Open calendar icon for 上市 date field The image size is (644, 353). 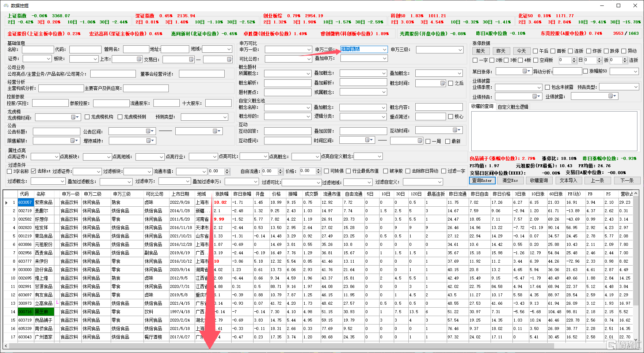[x=139, y=59]
